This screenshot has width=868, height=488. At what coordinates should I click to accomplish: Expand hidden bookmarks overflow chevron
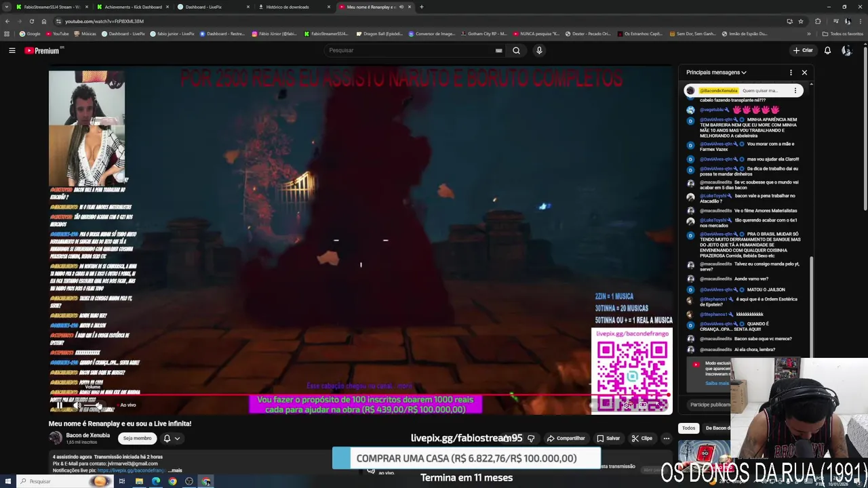tap(808, 33)
